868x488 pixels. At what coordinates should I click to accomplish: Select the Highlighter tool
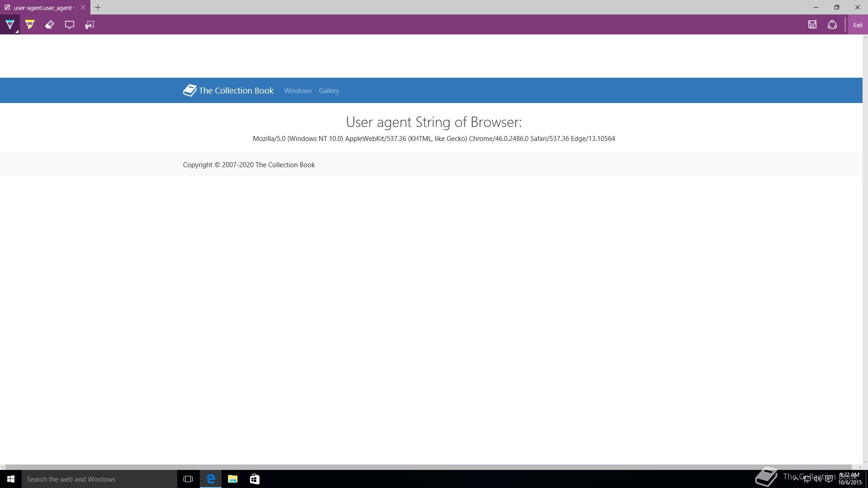pyautogui.click(x=30, y=25)
